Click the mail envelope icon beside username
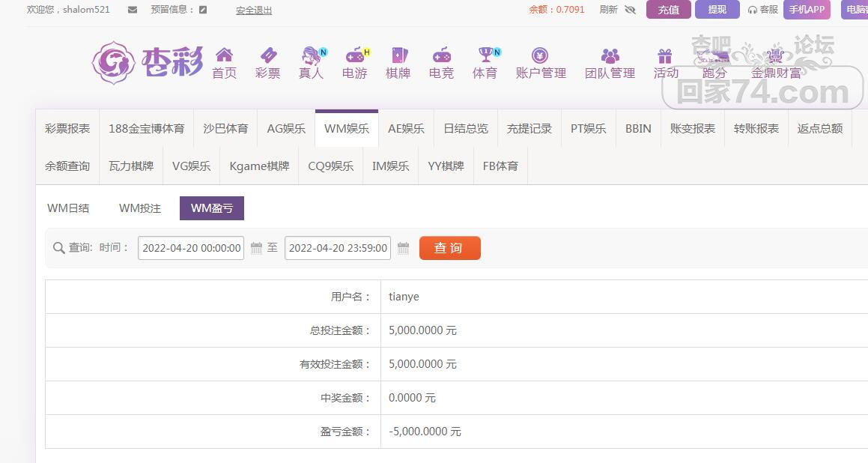868x463 pixels. coord(133,10)
